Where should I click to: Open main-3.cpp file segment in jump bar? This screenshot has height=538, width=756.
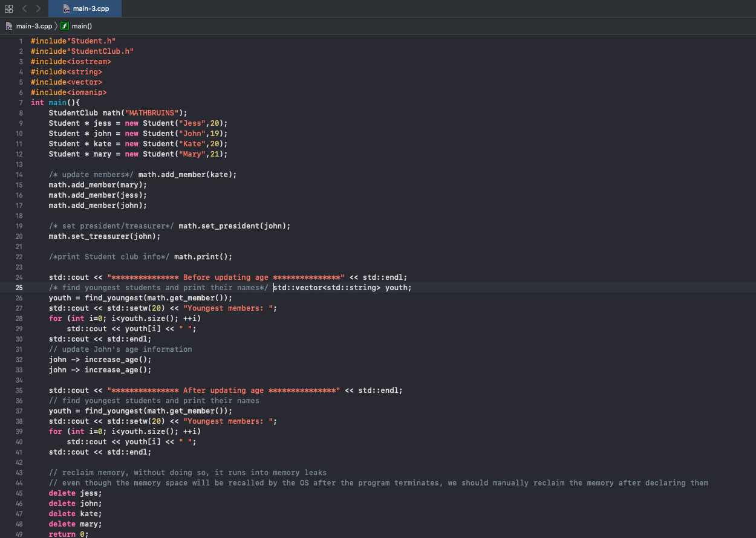point(28,26)
